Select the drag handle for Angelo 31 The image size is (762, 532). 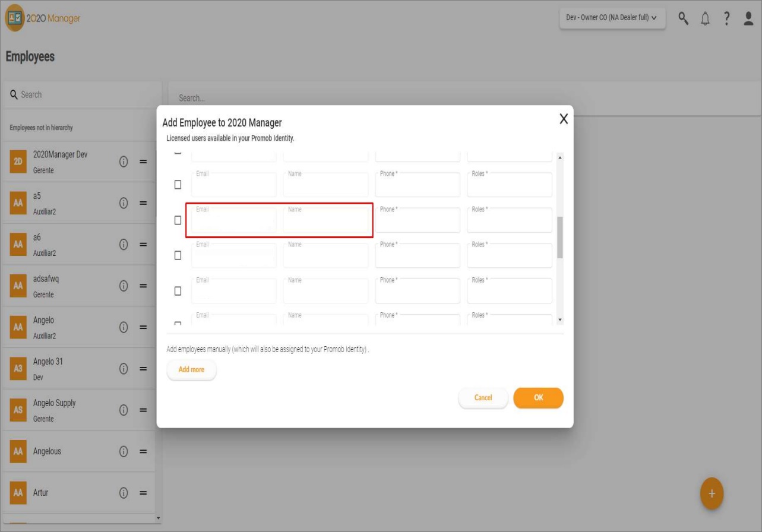click(143, 369)
